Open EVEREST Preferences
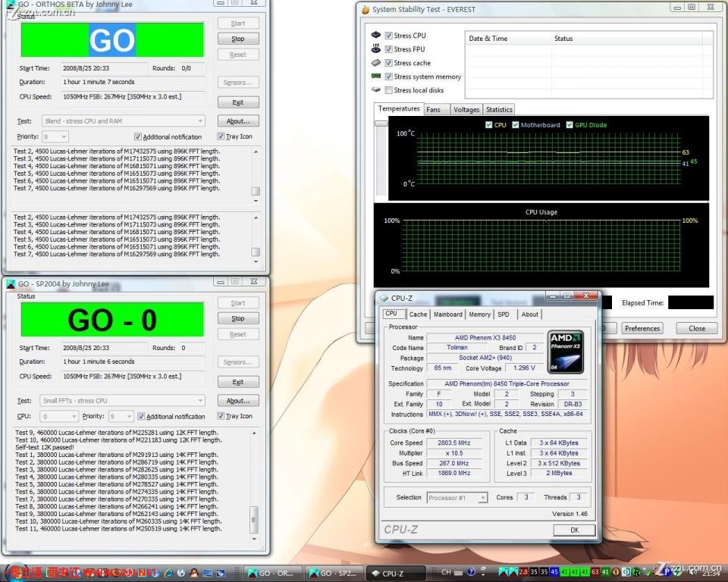The image size is (728, 582). point(642,328)
